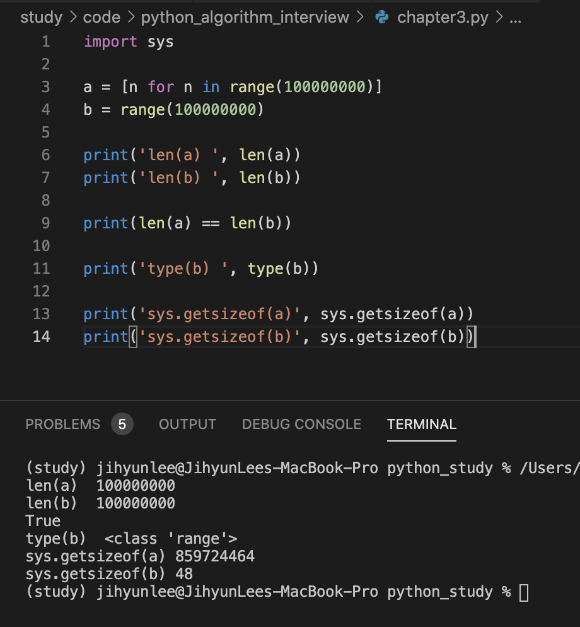
Task: Click the '==' operator on line 9
Action: click(x=210, y=223)
